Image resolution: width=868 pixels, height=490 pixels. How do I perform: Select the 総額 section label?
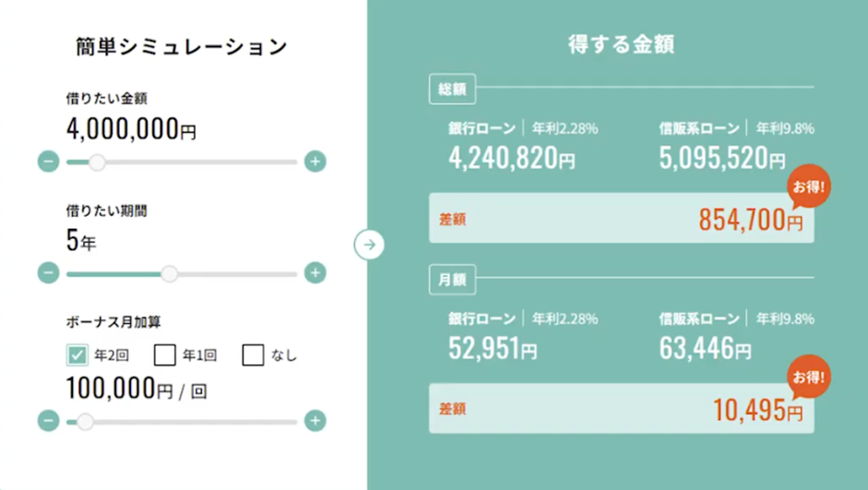coord(452,90)
